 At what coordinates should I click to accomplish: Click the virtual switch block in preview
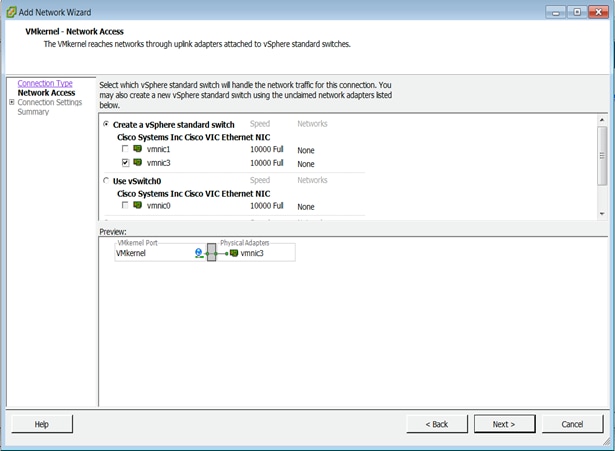point(211,252)
